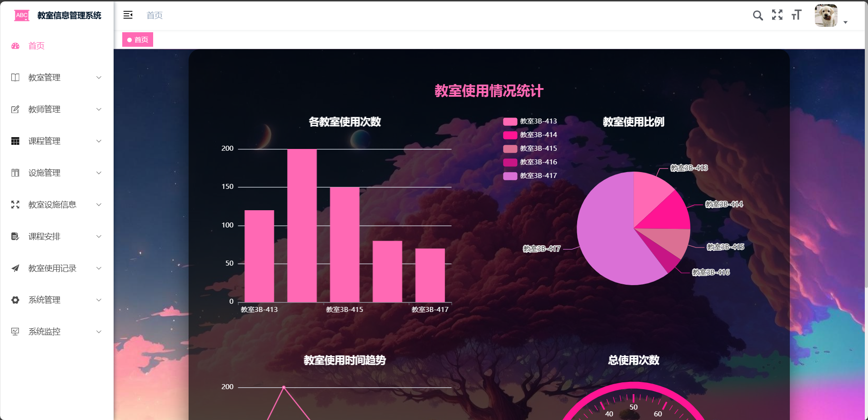Click the 设施管理 icon
This screenshot has width=868, height=420.
[15, 173]
